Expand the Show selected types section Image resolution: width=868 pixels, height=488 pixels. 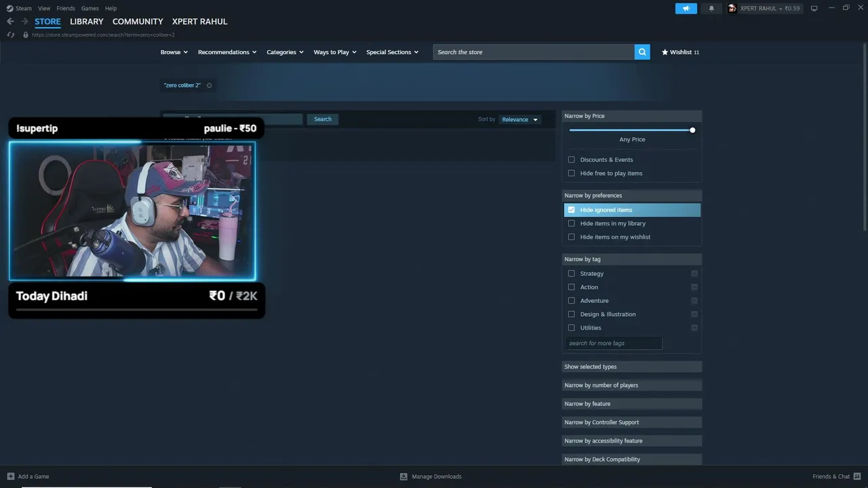point(632,367)
